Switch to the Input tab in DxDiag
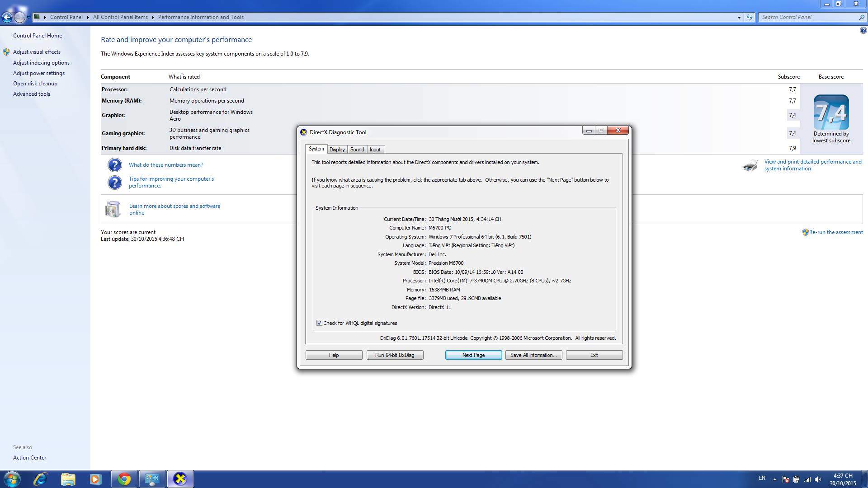The width and height of the screenshot is (868, 488). [375, 150]
